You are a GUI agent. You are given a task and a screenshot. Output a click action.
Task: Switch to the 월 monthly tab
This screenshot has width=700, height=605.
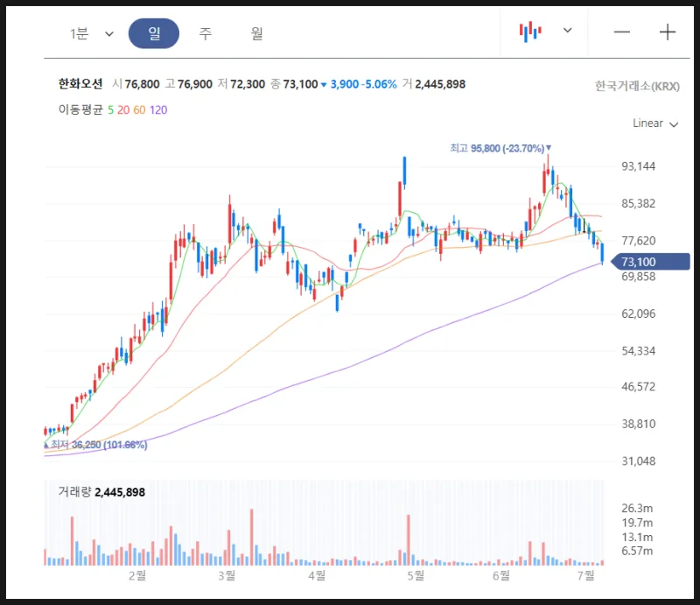[255, 32]
